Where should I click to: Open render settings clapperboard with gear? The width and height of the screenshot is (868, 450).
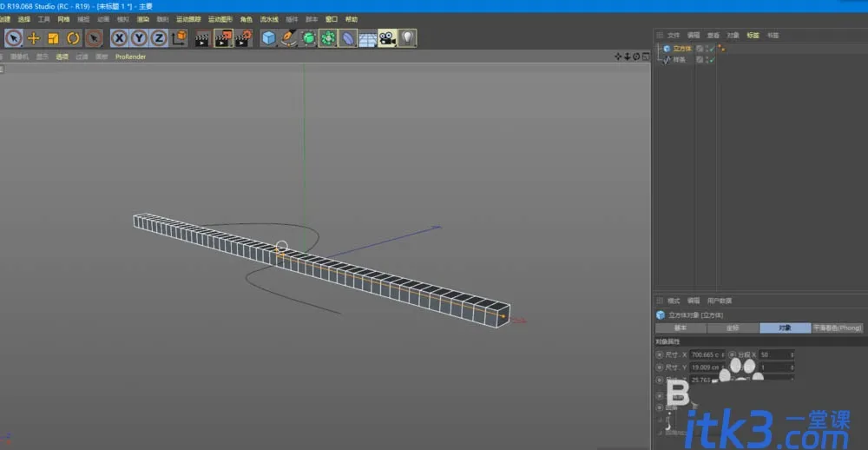(x=244, y=38)
